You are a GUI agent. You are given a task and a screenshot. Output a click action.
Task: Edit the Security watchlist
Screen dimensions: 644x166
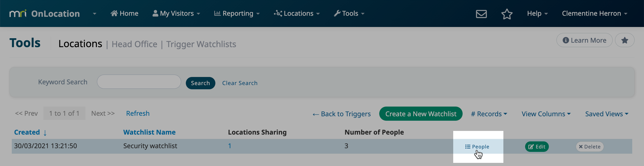click(537, 147)
